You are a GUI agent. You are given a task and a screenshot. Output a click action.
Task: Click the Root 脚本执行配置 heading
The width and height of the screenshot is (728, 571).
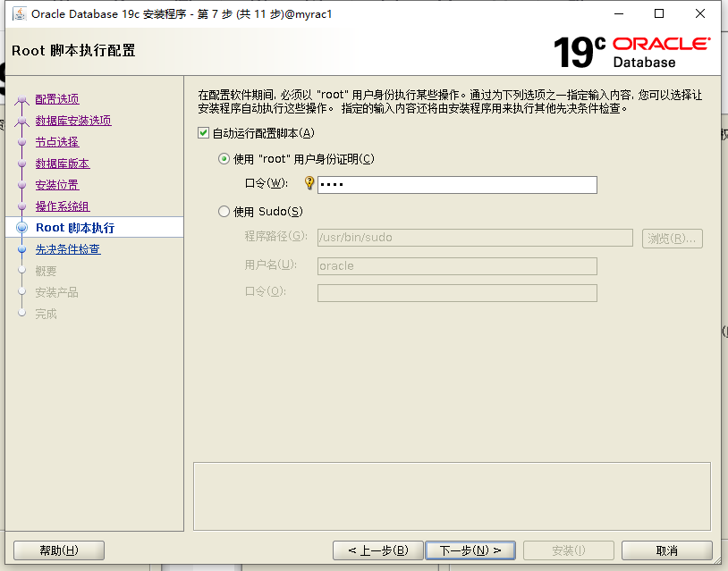[x=73, y=51]
